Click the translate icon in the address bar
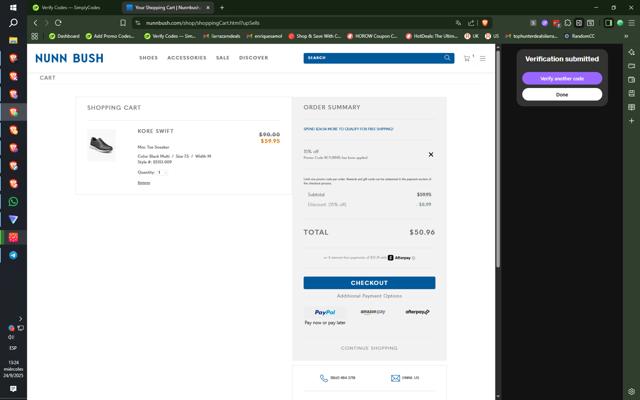 458,23
